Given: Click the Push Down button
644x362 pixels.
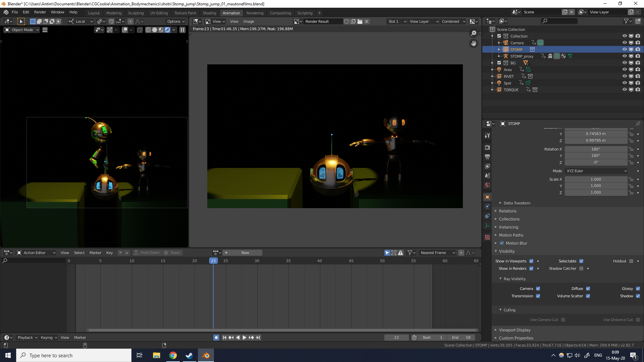Looking at the screenshot, I should pos(147,253).
